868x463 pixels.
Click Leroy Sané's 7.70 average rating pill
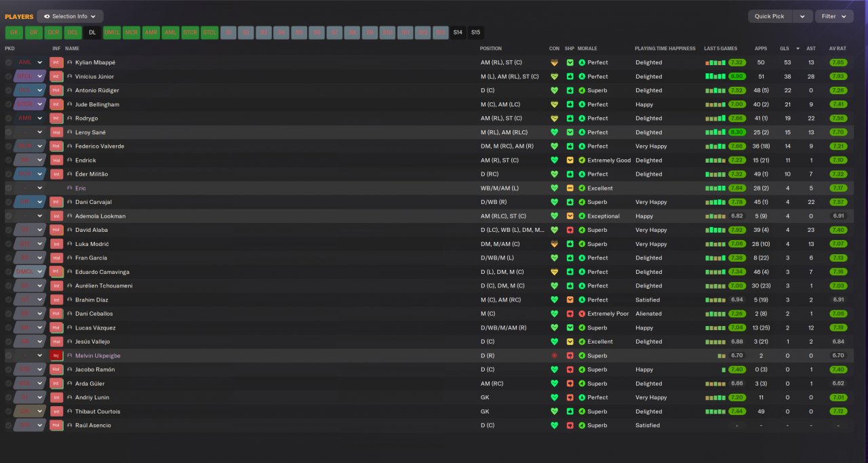(x=838, y=132)
